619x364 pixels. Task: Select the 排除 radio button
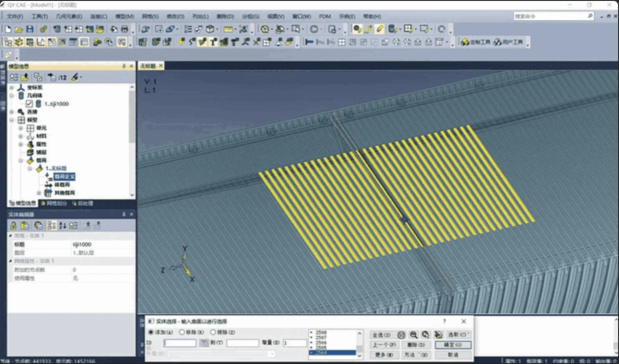point(213,332)
